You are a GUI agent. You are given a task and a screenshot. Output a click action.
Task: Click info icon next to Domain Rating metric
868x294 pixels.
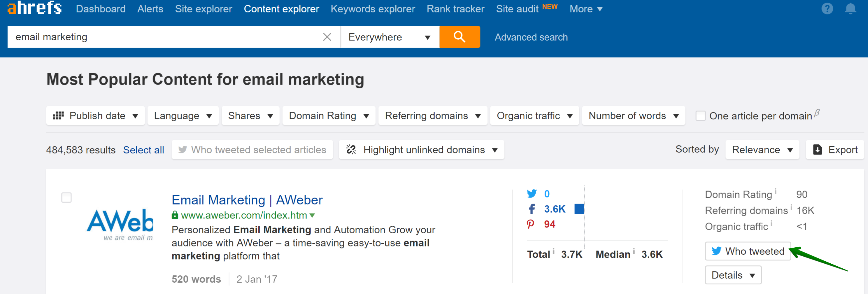point(775,191)
